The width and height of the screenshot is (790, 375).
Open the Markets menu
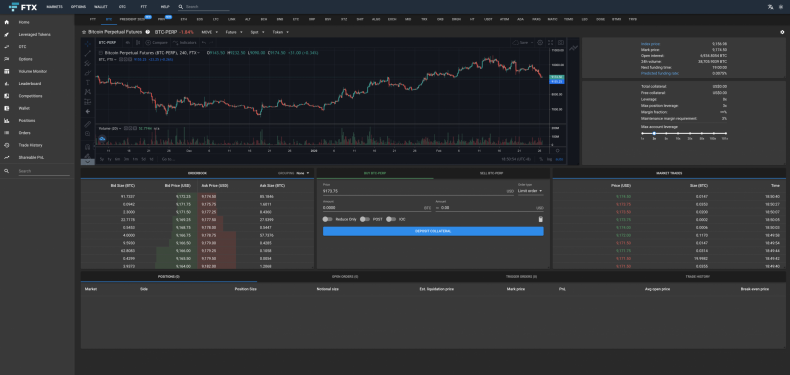point(54,7)
